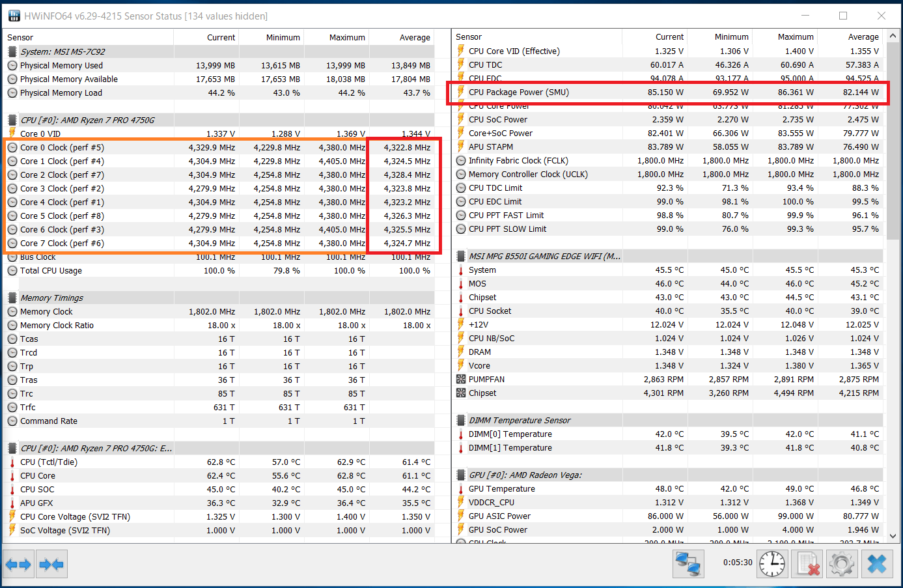Click the left panel Sensor column header
This screenshot has height=588, width=903.
tap(88, 37)
